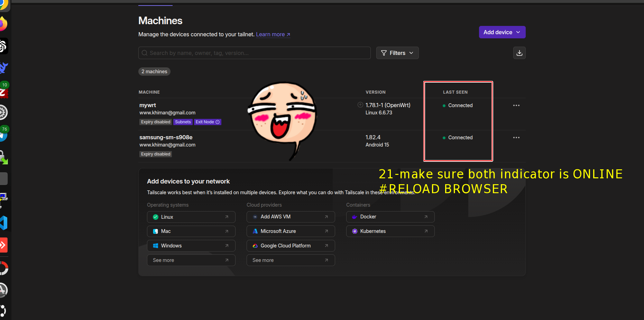Open the Add AWS VM link

[291, 217]
